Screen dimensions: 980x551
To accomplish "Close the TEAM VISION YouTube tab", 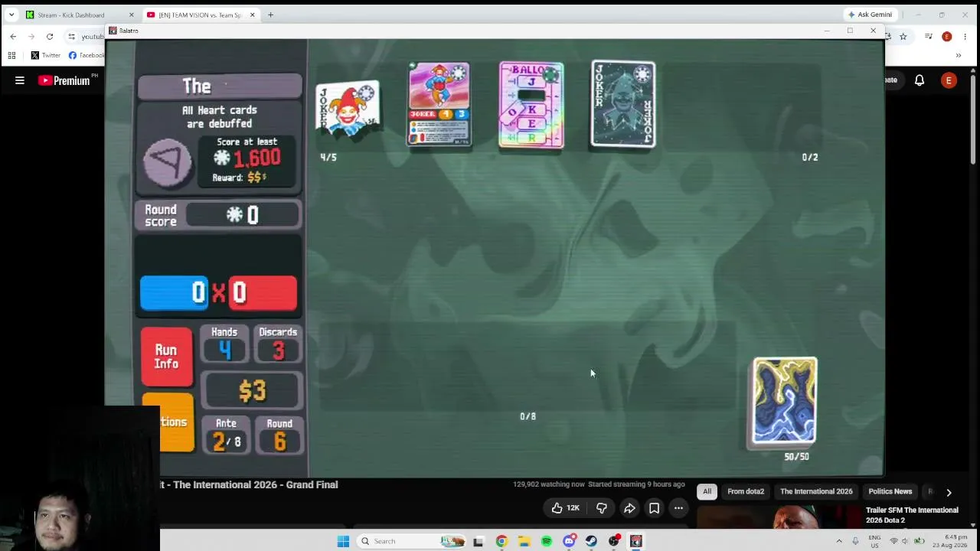I will click(252, 15).
